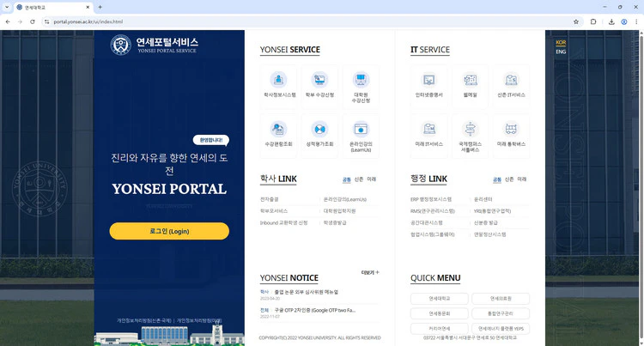
Task: Select the 신촌 tab in 학사 LINK
Action: [x=359, y=179]
